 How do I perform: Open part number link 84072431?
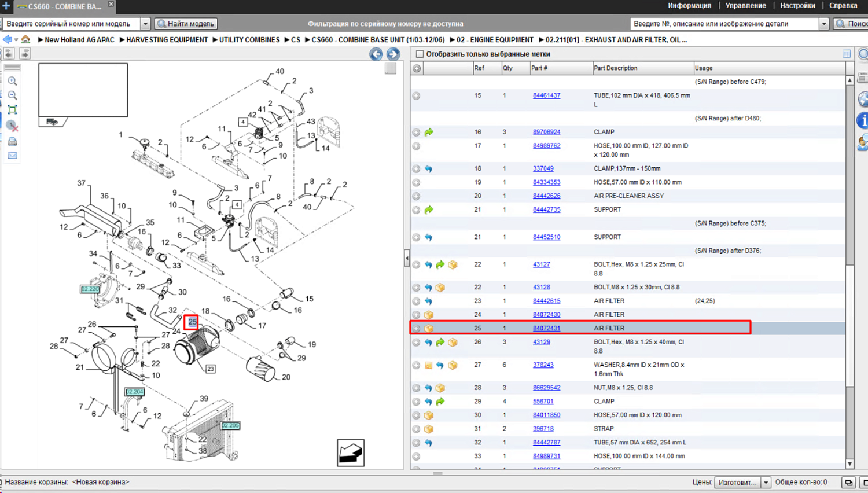(546, 328)
